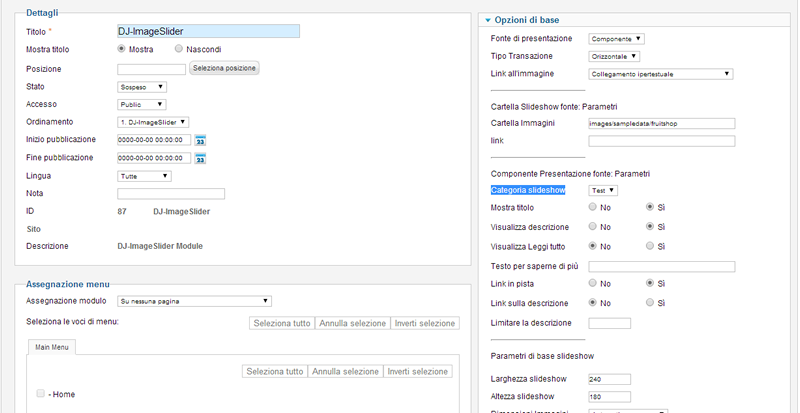Click Inverti selezione inside Main Menu tab

pos(418,372)
